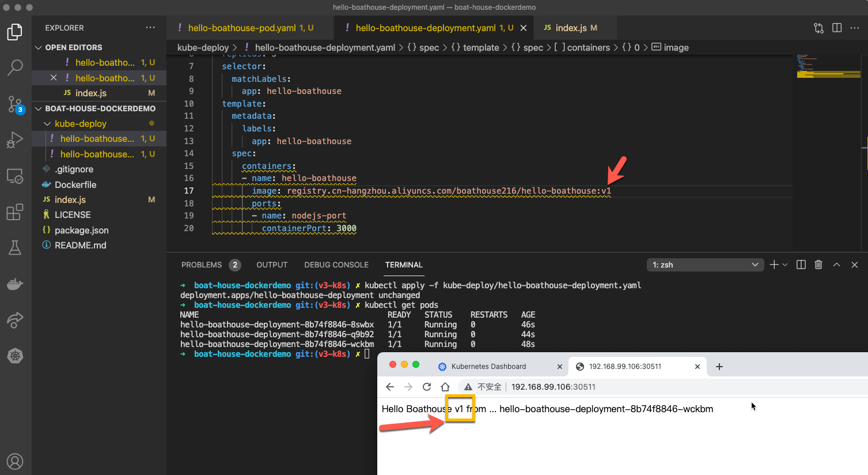The height and width of the screenshot is (475, 868).
Task: Open the Explorer view in activity bar
Action: (15, 32)
